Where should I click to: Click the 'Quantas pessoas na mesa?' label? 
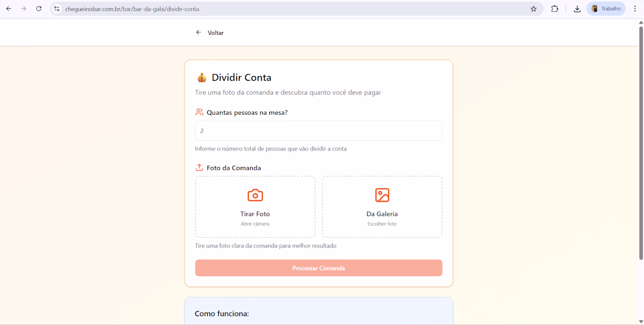tap(247, 112)
